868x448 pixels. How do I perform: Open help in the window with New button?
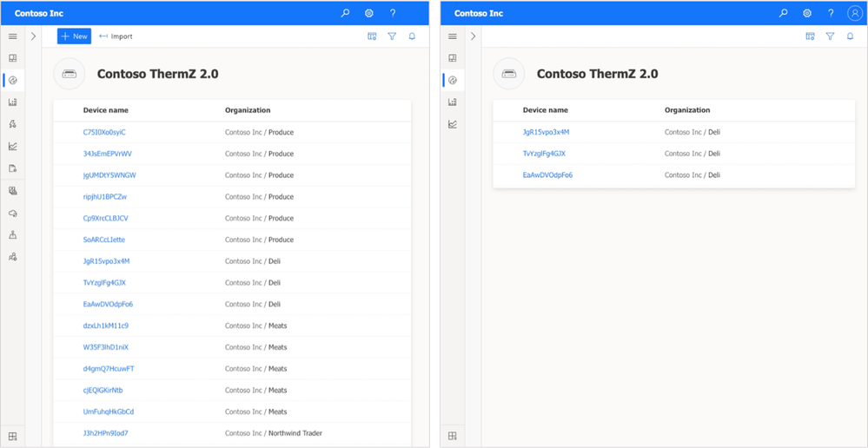click(x=393, y=13)
